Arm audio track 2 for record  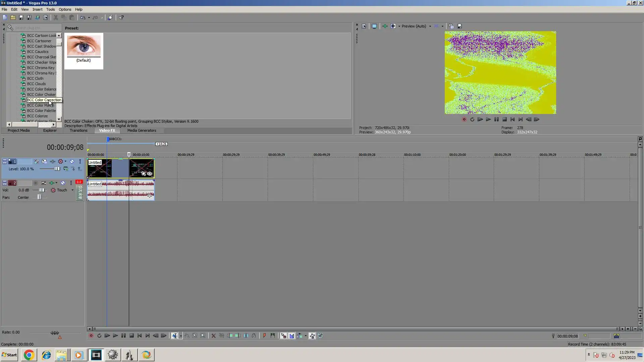pos(36,183)
